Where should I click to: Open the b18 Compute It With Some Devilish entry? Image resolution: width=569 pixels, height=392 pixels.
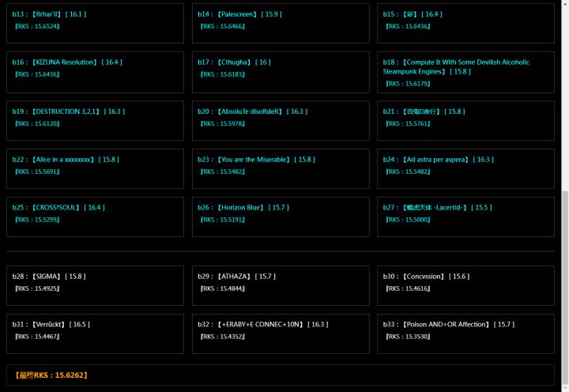point(466,72)
